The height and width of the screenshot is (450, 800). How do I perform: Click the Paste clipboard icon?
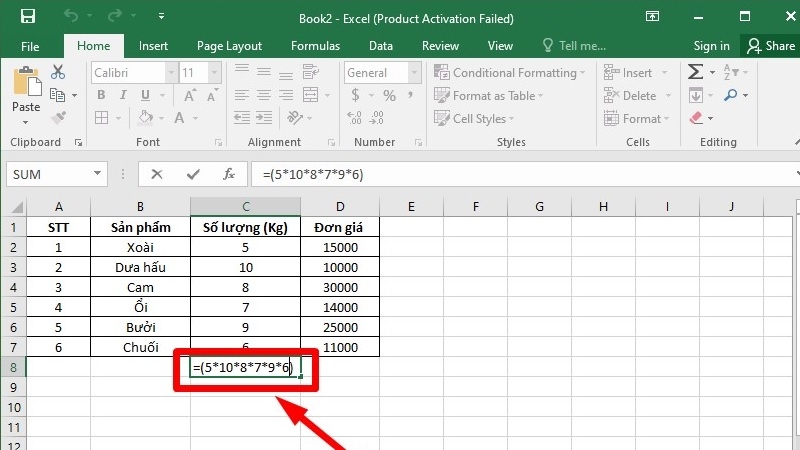pyautogui.click(x=26, y=83)
